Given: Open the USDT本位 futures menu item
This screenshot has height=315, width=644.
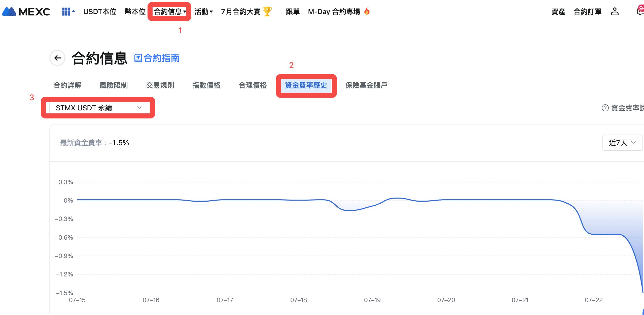Looking at the screenshot, I should pos(100,12).
